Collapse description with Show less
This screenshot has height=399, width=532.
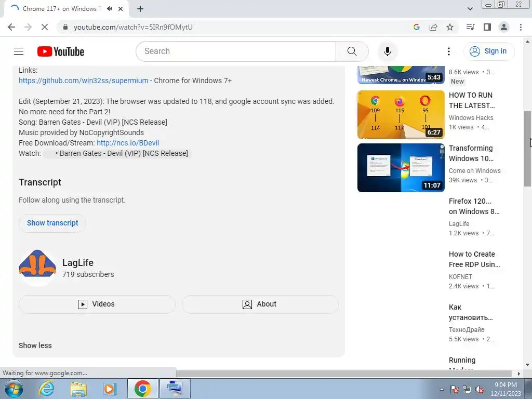[35, 345]
